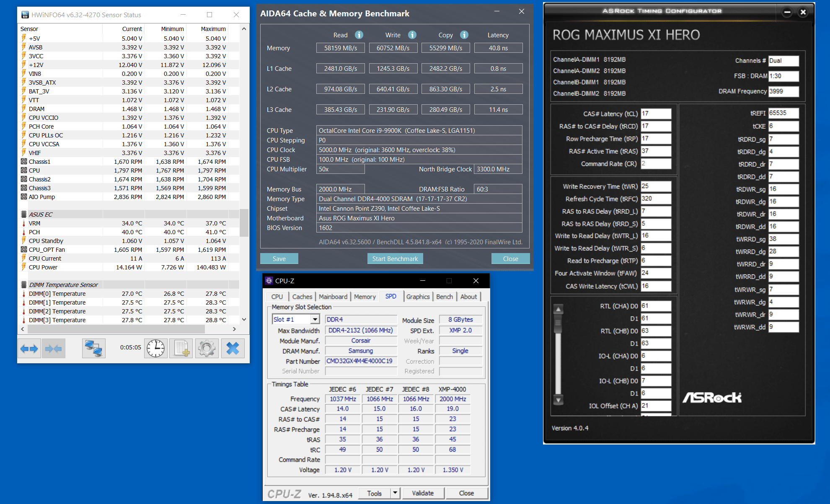The width and height of the screenshot is (830, 504).
Task: Close the ASRock Timing Configurator window
Action: tap(803, 12)
